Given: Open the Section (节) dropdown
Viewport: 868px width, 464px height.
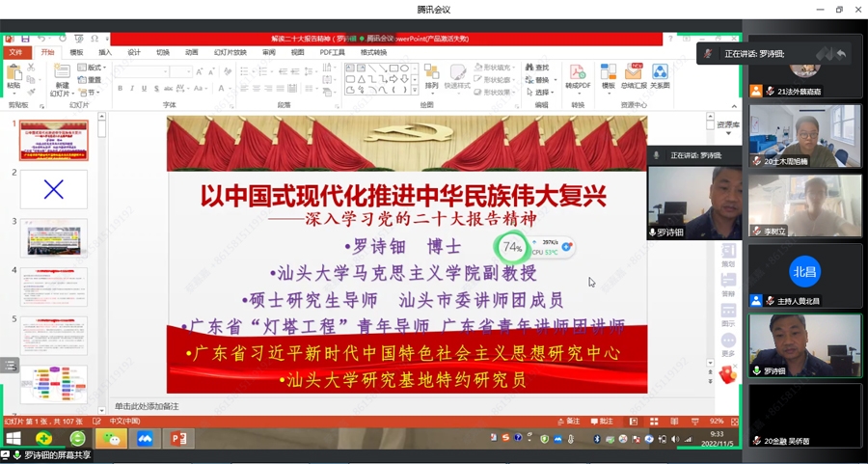Looking at the screenshot, I should click(90, 93).
